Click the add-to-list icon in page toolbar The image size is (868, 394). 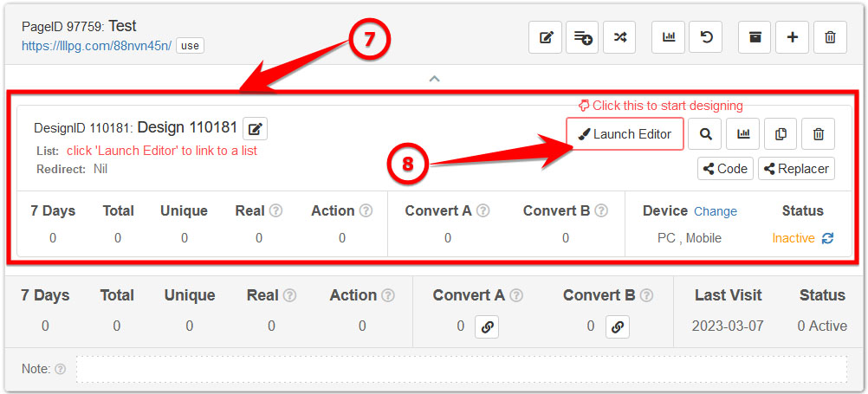(x=582, y=37)
